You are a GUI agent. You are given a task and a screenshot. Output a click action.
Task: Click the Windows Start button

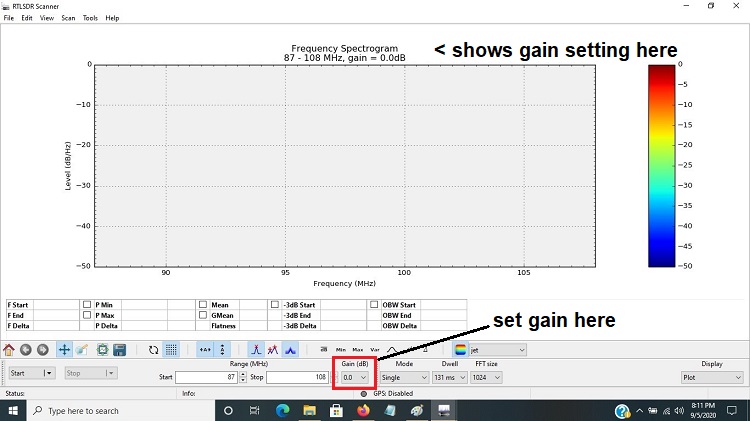coord(14,411)
